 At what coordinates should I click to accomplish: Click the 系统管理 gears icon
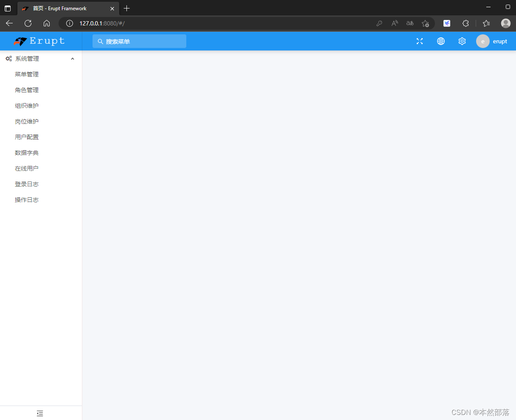[x=8, y=59]
